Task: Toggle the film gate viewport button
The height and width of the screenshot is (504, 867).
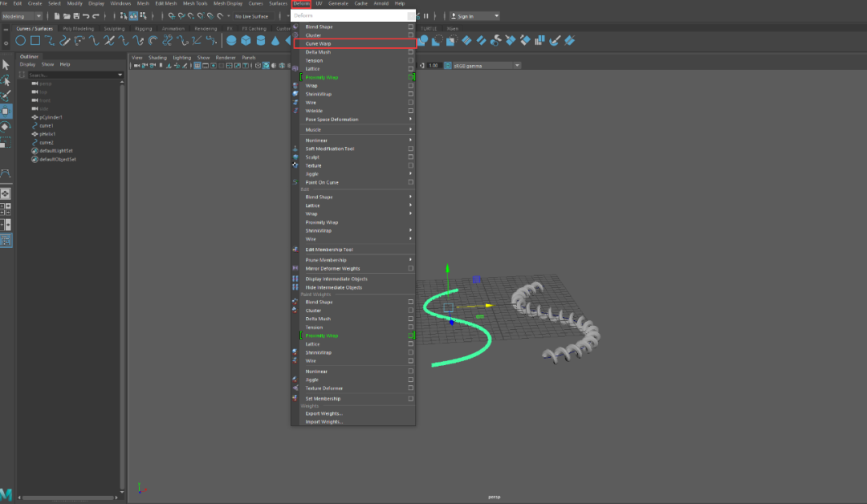Action: pyautogui.click(x=206, y=66)
